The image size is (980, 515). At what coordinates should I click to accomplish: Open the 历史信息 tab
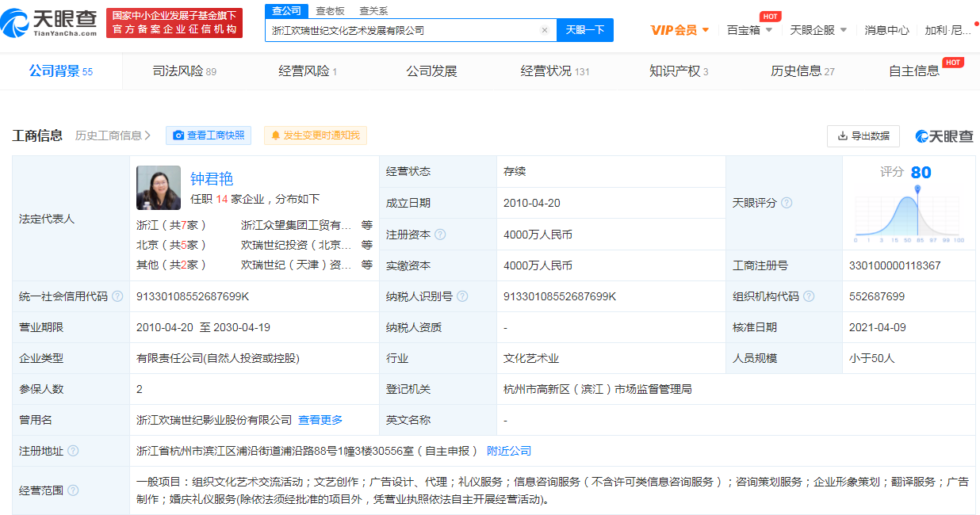coord(802,71)
